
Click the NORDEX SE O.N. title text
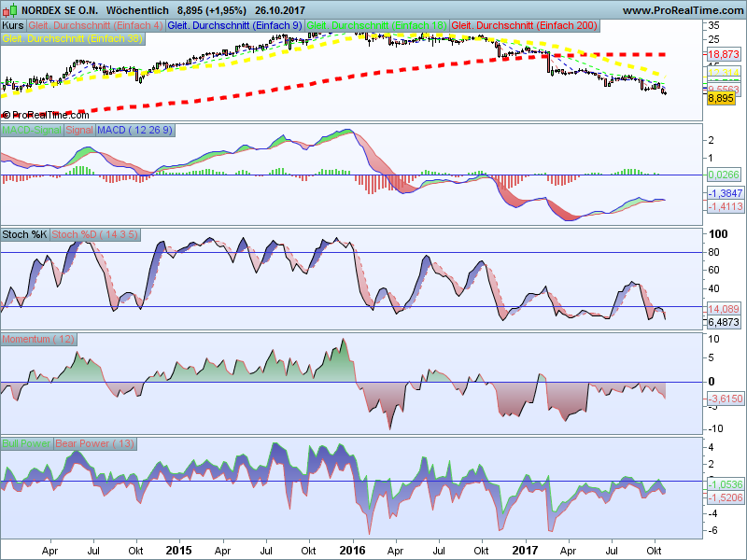[60, 10]
